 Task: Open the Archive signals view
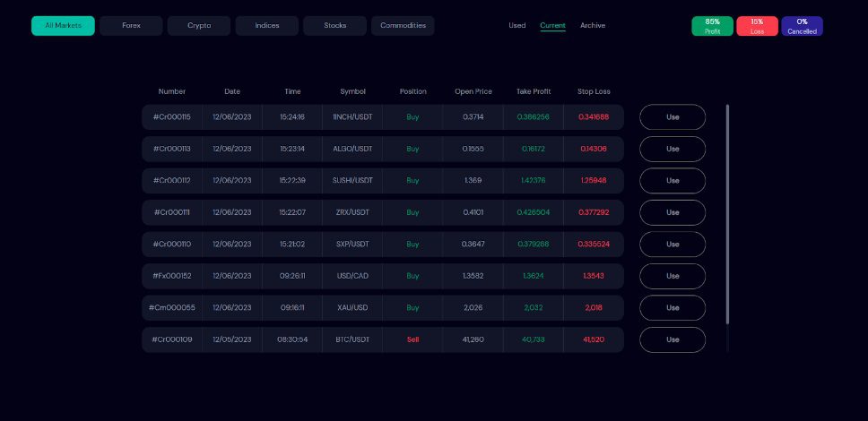coord(593,26)
